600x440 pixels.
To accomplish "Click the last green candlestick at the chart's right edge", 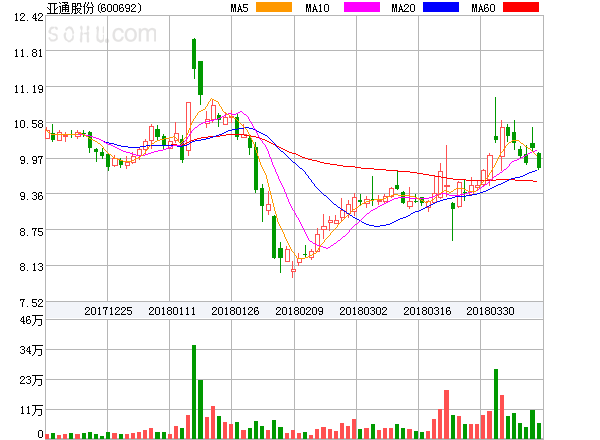I will pos(539,161).
